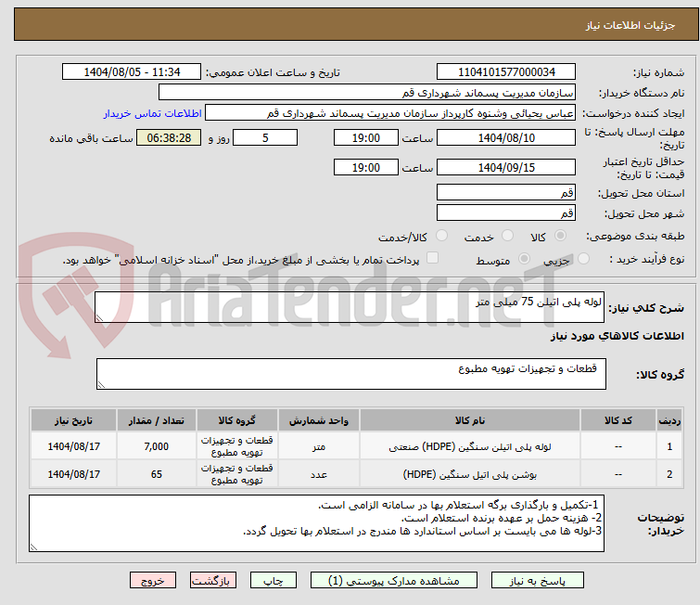The image size is (700, 605).
Task: Click the deadline hour 19:00 field
Action: point(365,137)
